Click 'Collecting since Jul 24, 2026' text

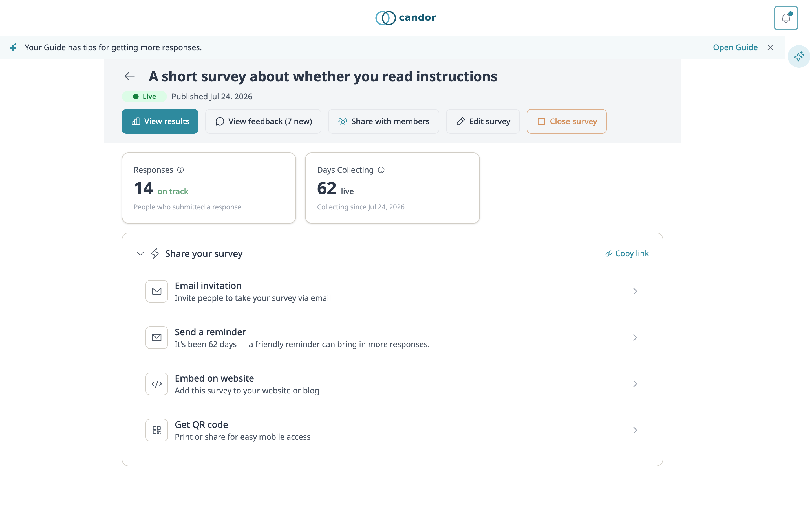(x=361, y=207)
